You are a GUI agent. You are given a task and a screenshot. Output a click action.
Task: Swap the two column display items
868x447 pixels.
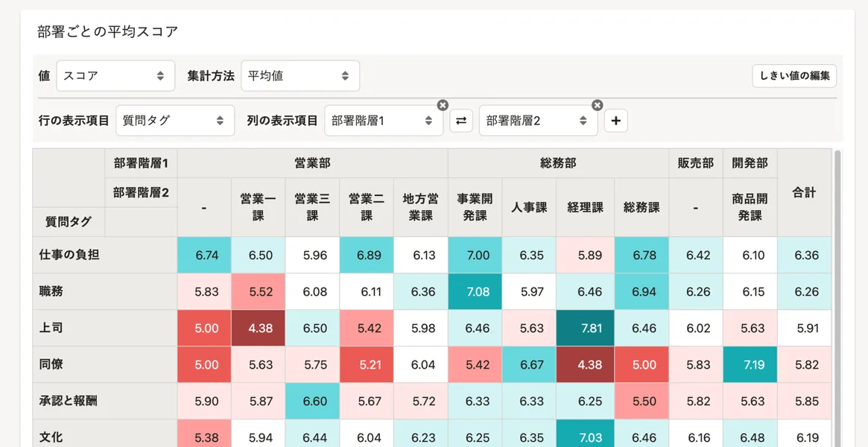pos(461,121)
